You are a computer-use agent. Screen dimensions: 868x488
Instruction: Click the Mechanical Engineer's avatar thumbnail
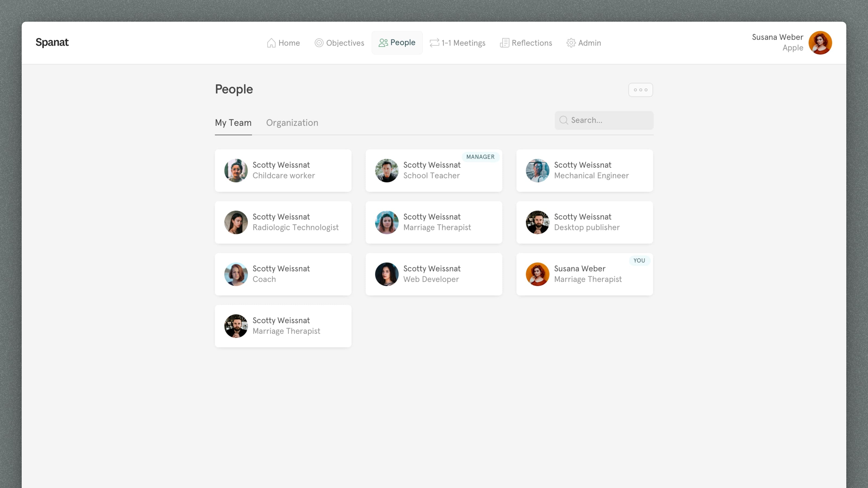click(537, 171)
